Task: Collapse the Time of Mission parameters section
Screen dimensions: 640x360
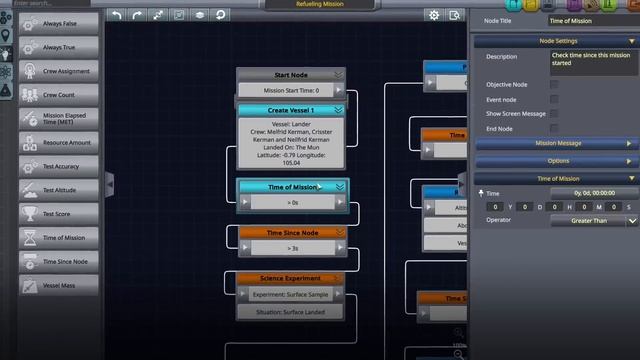Action: 631,179
